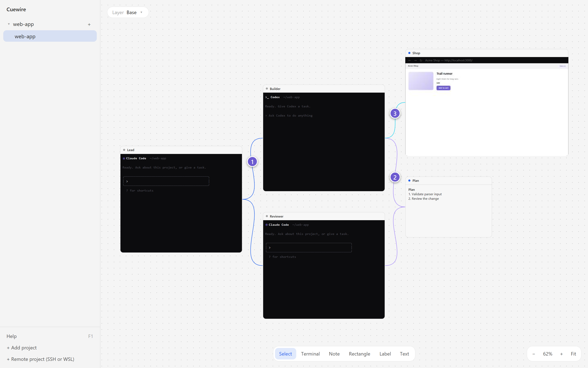Go back in the Shop browser panel
The width and height of the screenshot is (588, 368).
click(410, 60)
